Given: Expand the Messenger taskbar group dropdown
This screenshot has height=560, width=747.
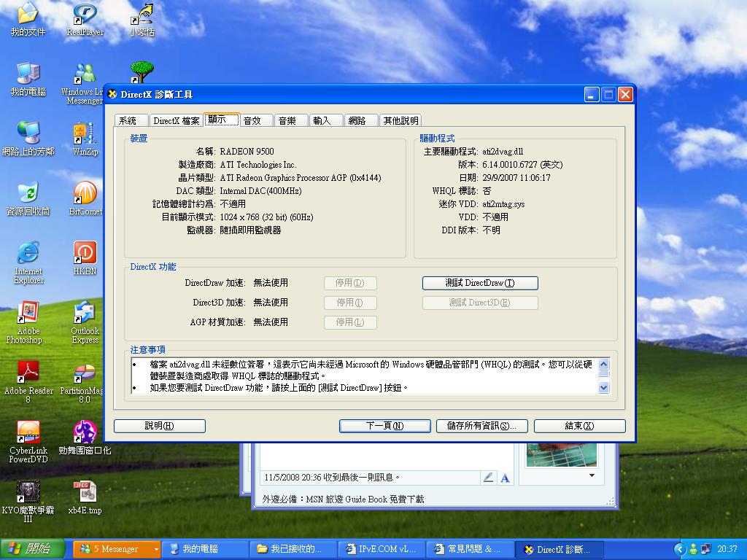Looking at the screenshot, I should [155, 549].
